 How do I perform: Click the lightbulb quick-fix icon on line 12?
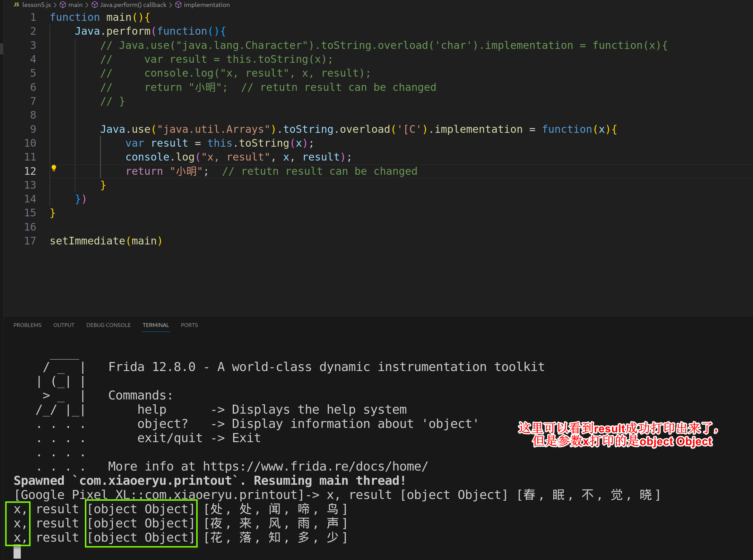click(x=54, y=169)
